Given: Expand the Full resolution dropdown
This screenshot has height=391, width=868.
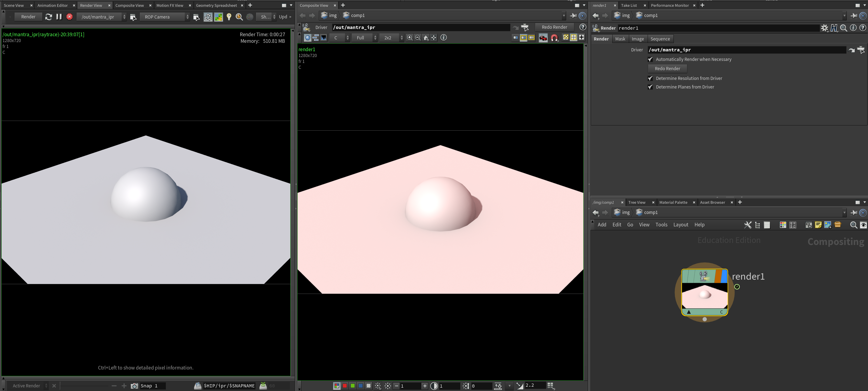Looking at the screenshot, I should point(364,38).
